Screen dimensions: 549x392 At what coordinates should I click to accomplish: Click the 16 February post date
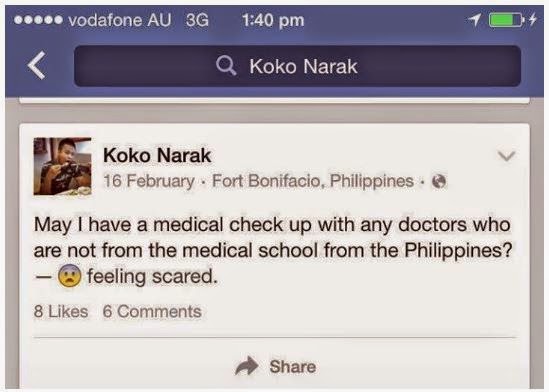[x=149, y=181]
